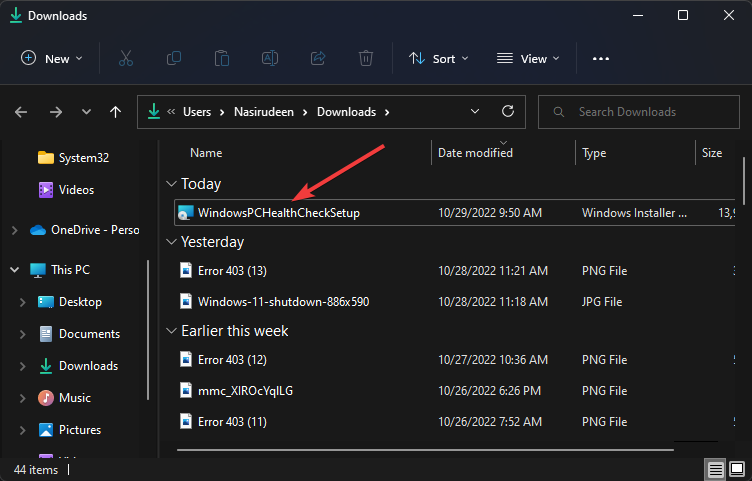This screenshot has height=481, width=752.
Task: Click the navigation pane vertical scrollbar
Action: [148, 330]
